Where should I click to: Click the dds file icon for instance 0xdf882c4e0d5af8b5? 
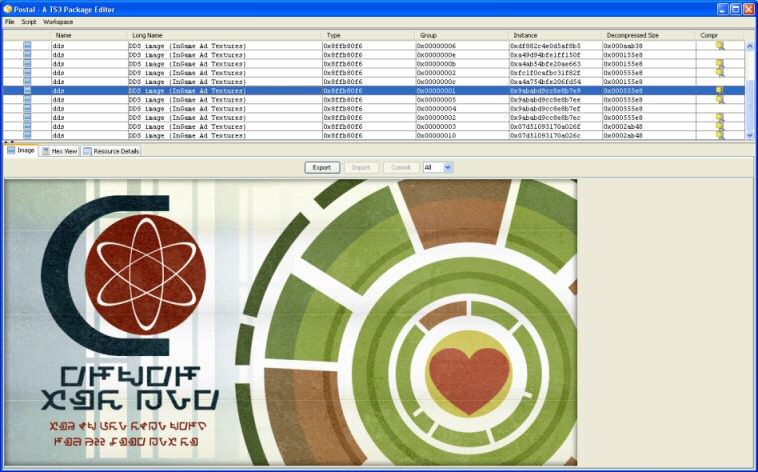click(27, 46)
